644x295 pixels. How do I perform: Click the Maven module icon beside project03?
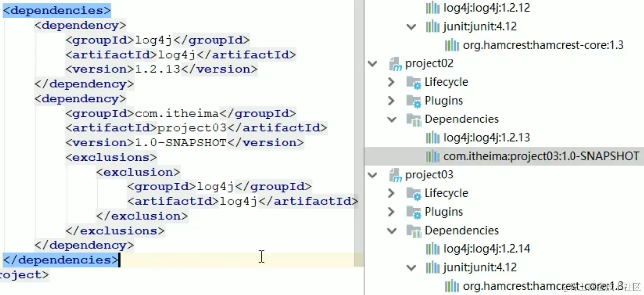[x=395, y=175]
